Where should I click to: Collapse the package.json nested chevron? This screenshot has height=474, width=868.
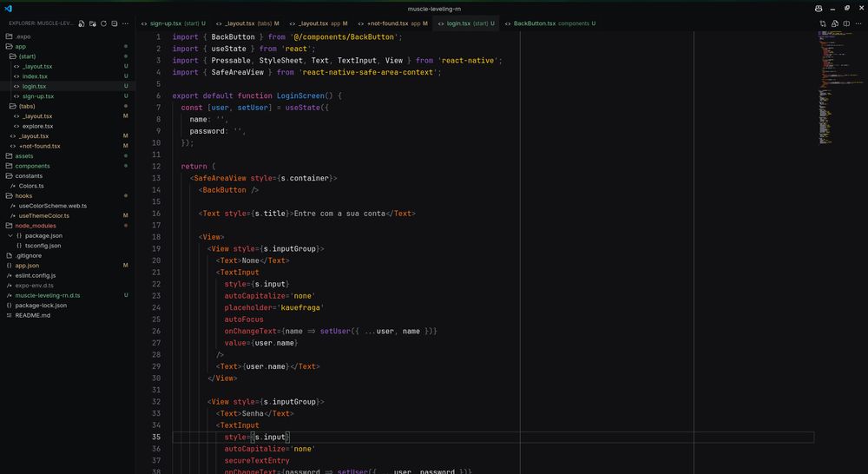[10, 236]
